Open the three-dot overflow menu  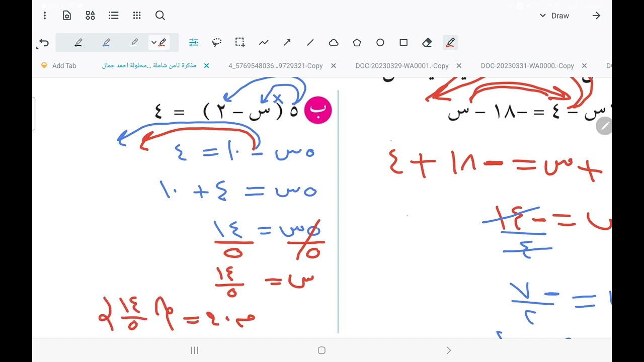tap(45, 16)
